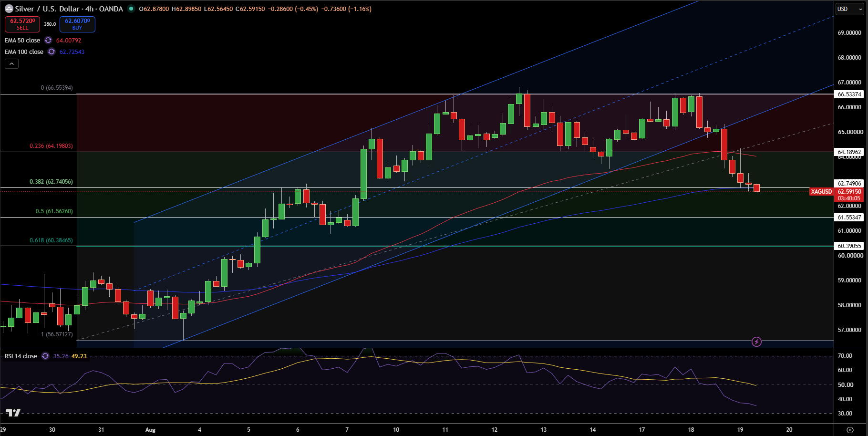Click the countdown timer 03:40:05
The image size is (868, 436).
coord(849,198)
